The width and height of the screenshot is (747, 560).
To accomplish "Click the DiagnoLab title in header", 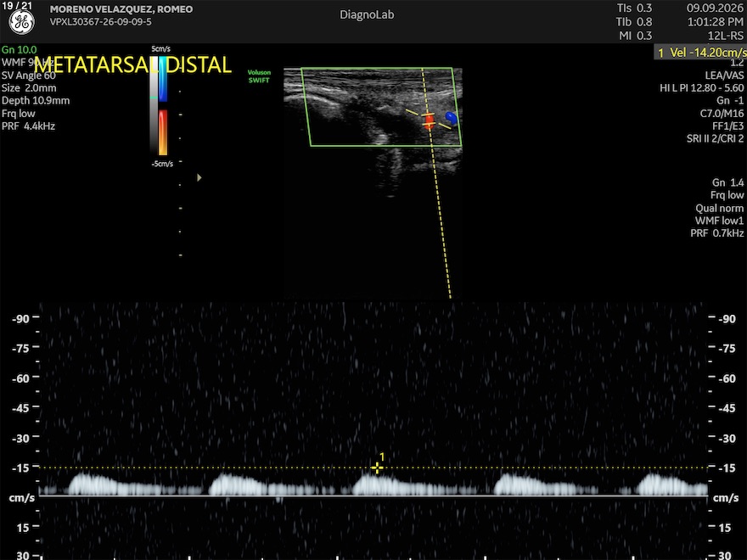I will (x=367, y=14).
